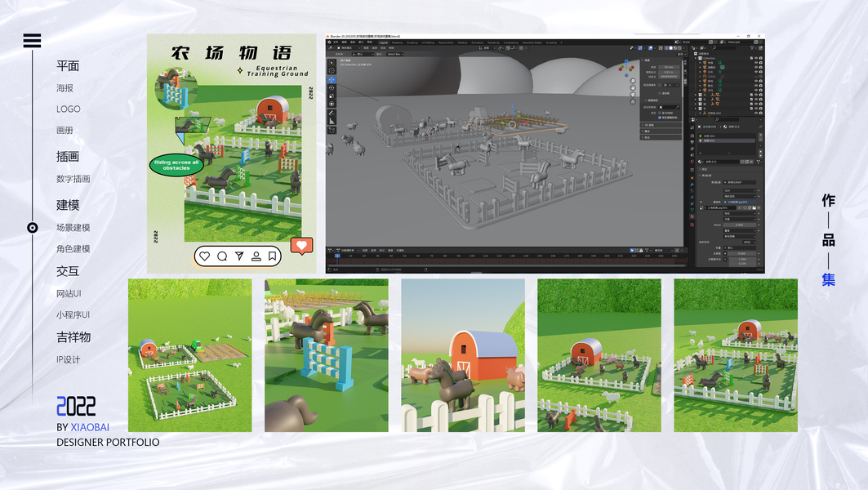The width and height of the screenshot is (868, 490).
Task: Pick the Annotate pencil tool
Action: [x=332, y=113]
